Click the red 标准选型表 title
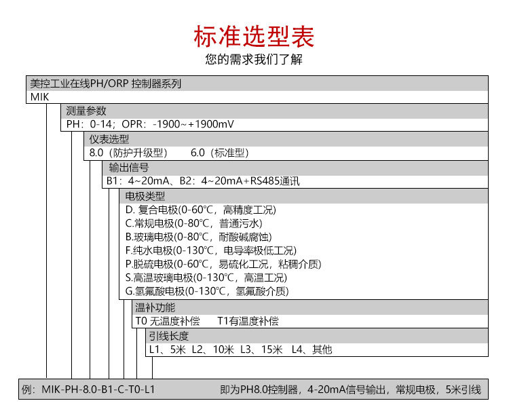 pos(254,37)
